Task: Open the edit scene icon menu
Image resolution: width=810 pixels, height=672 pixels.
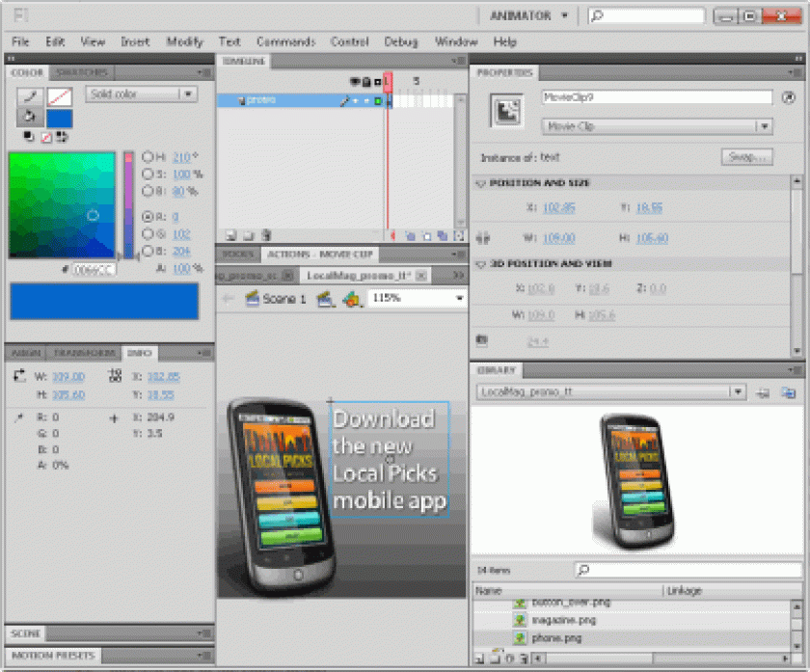Action: click(x=326, y=299)
